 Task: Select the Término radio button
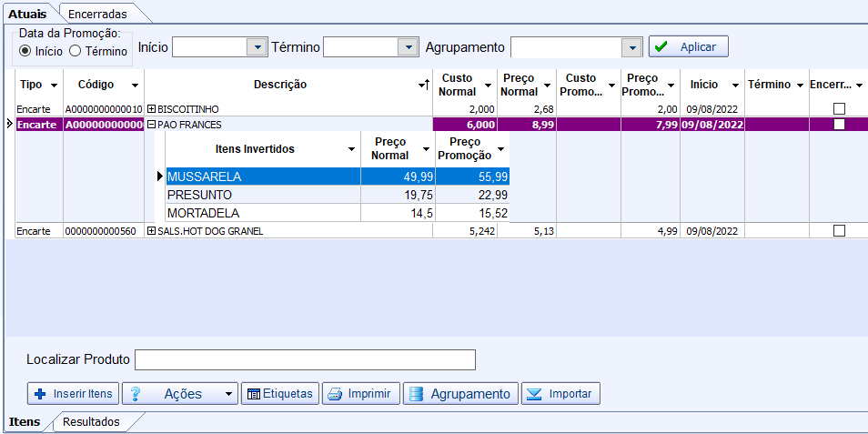pos(76,51)
